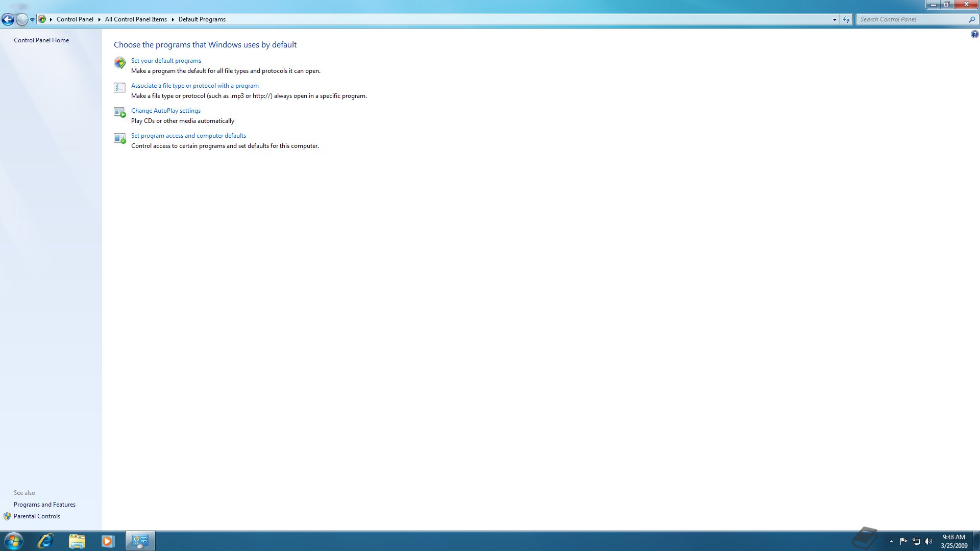
Task: Click the Back navigation arrow button
Action: pyautogui.click(x=8, y=20)
